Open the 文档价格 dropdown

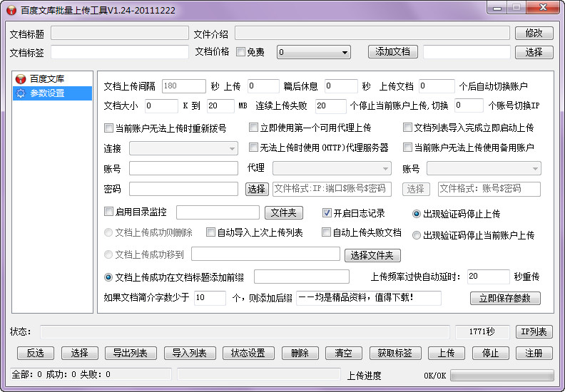313,52
